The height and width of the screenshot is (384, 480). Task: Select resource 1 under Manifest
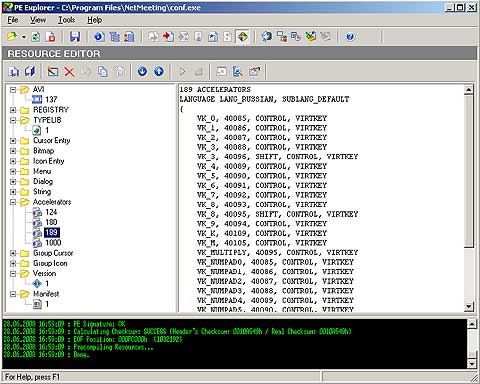(47, 304)
